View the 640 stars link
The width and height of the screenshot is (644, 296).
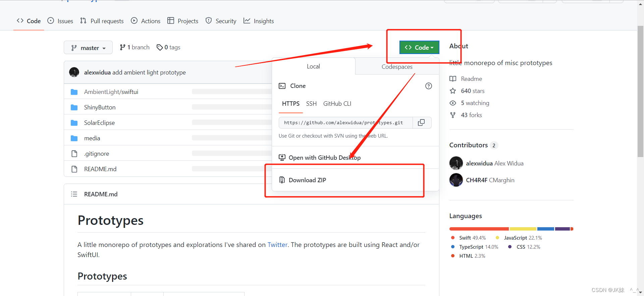point(473,91)
